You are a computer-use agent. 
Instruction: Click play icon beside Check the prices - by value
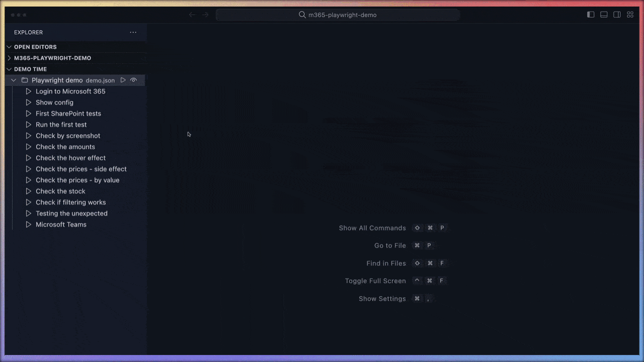[29, 180]
